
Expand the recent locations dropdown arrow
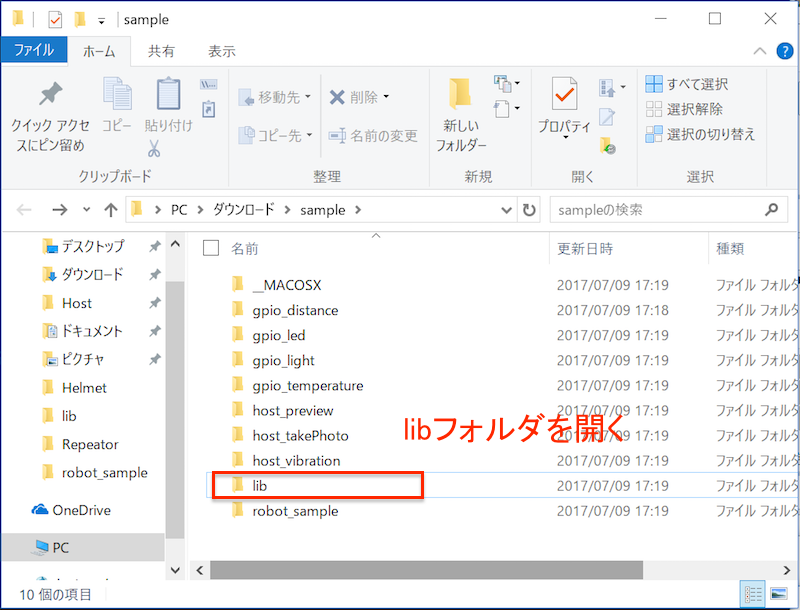86,210
